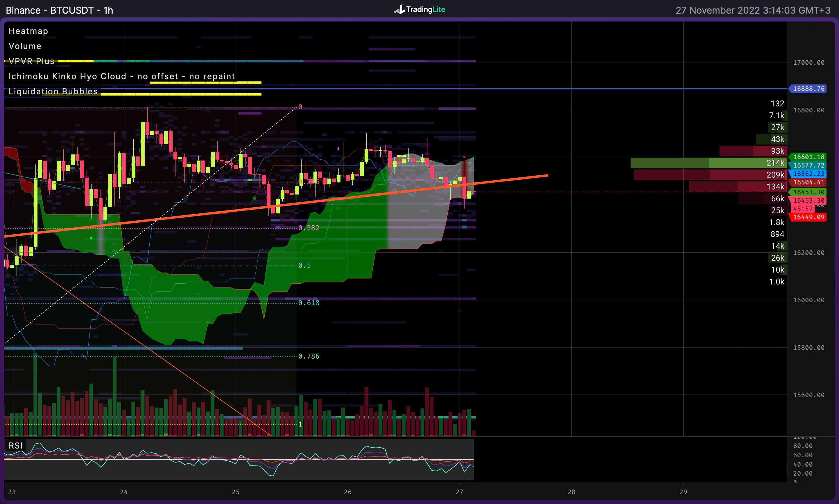Screen dimensions: 839x504
Task: Click the 1.0k order book value
Action: pos(777,282)
